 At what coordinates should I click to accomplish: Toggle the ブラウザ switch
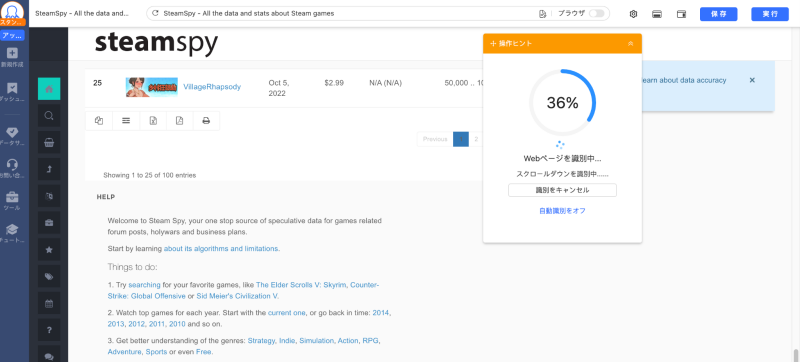pos(596,14)
